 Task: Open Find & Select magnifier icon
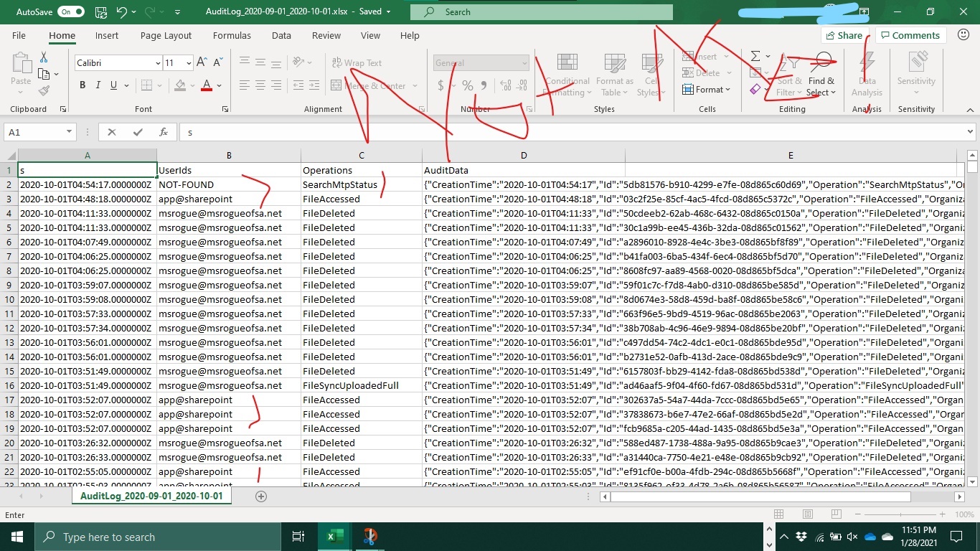[821, 63]
